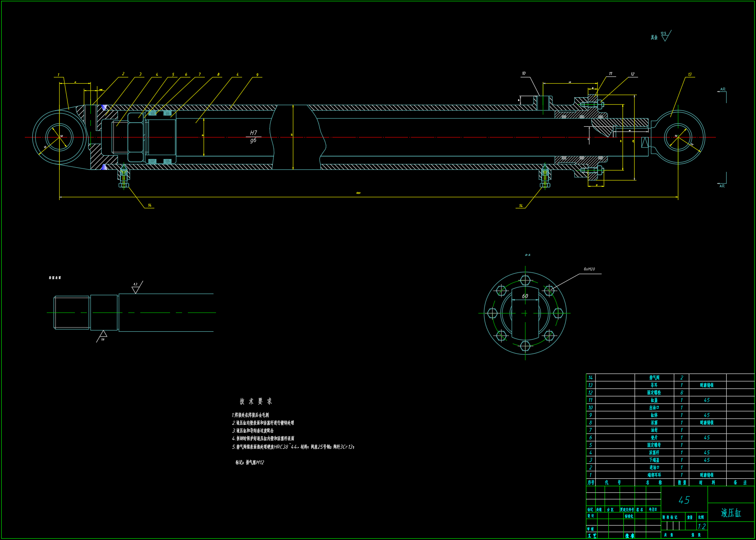The width and height of the screenshot is (756, 540).
Task: Click the 液压缸 title block cell
Action: click(731, 513)
